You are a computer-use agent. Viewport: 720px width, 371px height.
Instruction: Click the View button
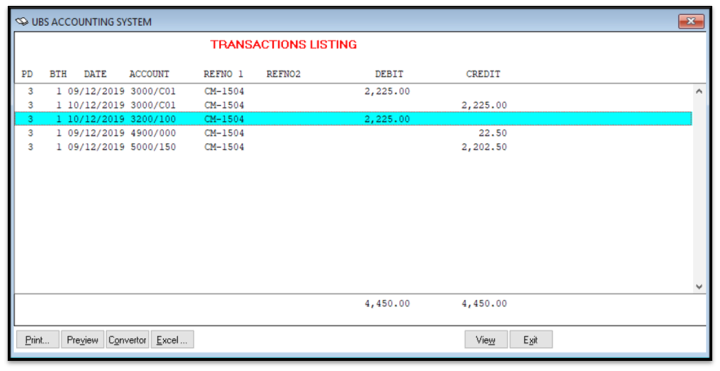click(x=486, y=340)
